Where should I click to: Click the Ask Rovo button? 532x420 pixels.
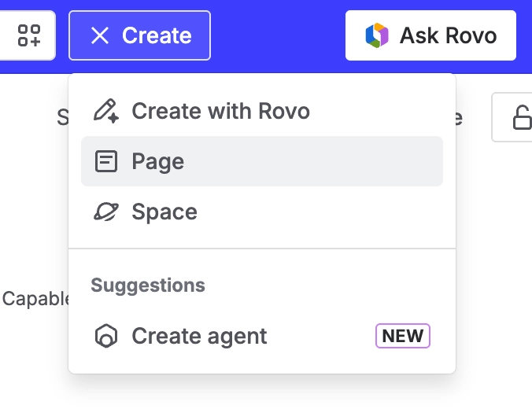(430, 35)
